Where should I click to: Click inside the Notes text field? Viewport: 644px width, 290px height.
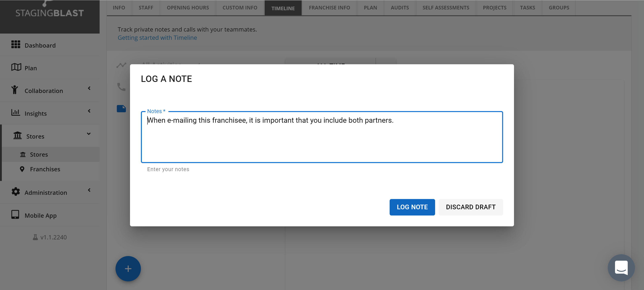pos(322,140)
